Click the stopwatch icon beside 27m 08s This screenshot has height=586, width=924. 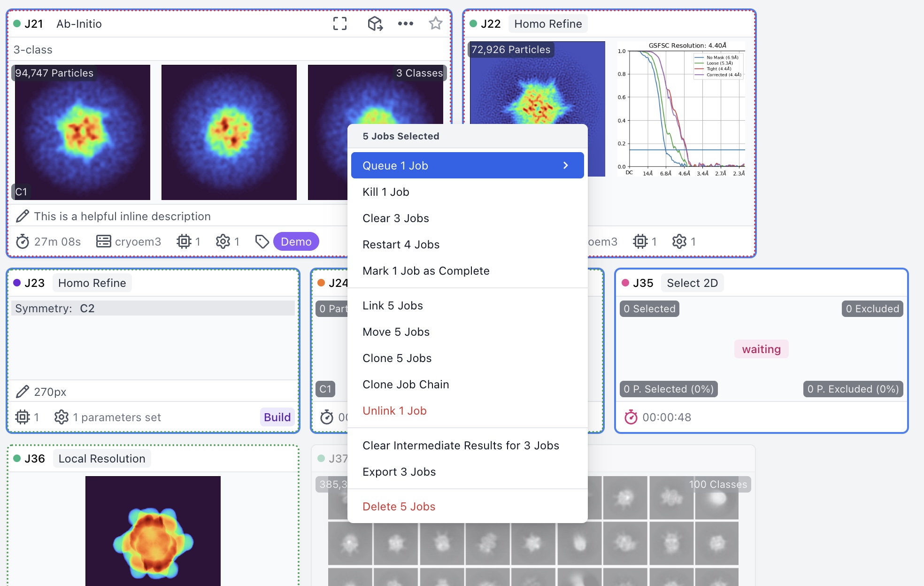click(23, 242)
